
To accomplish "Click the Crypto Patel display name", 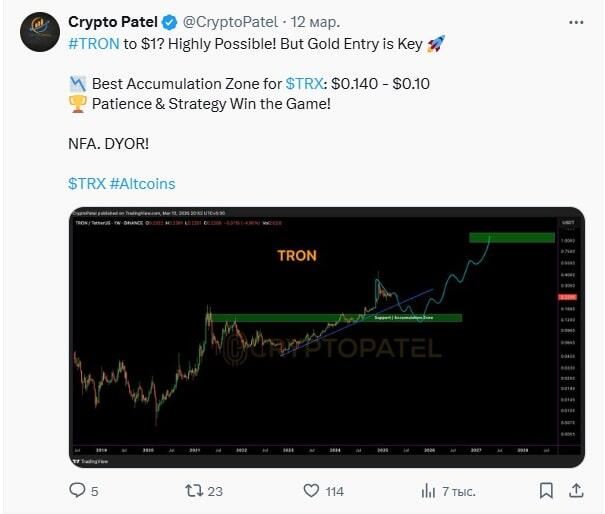I will click(x=113, y=22).
